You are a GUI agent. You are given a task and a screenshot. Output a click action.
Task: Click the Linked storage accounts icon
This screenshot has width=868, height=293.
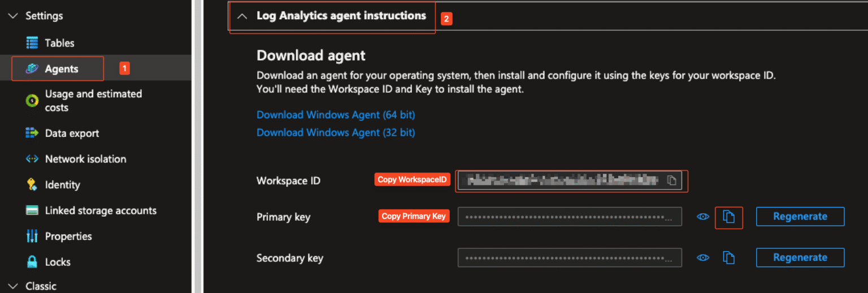(32, 210)
